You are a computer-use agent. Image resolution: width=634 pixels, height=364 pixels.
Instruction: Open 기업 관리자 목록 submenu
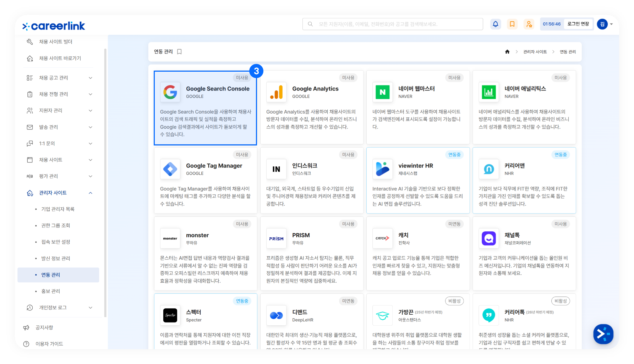(58, 209)
